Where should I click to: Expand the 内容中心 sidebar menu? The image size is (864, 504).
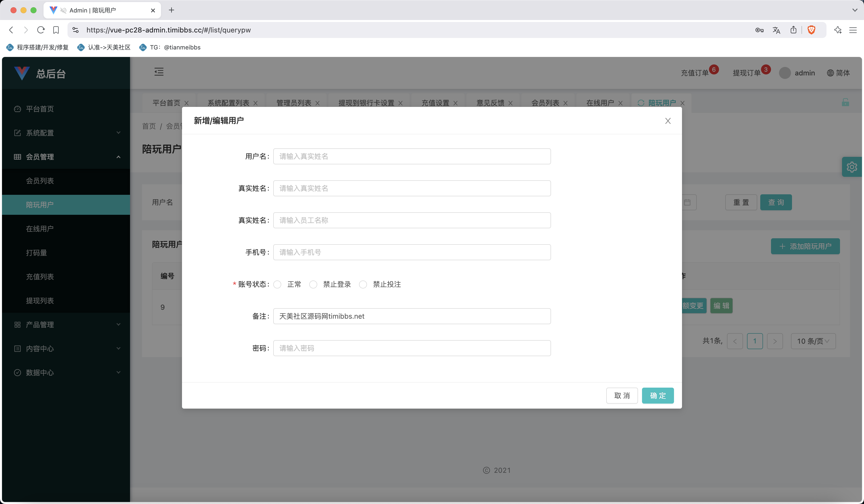coord(66,348)
